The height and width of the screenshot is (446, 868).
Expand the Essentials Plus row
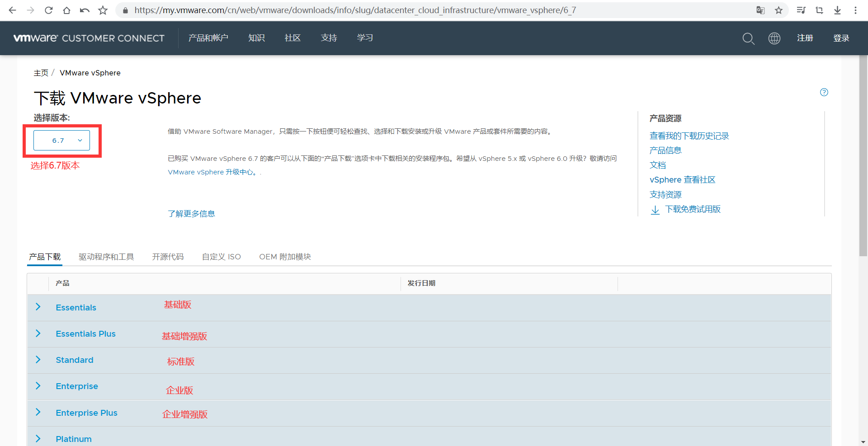(x=38, y=333)
